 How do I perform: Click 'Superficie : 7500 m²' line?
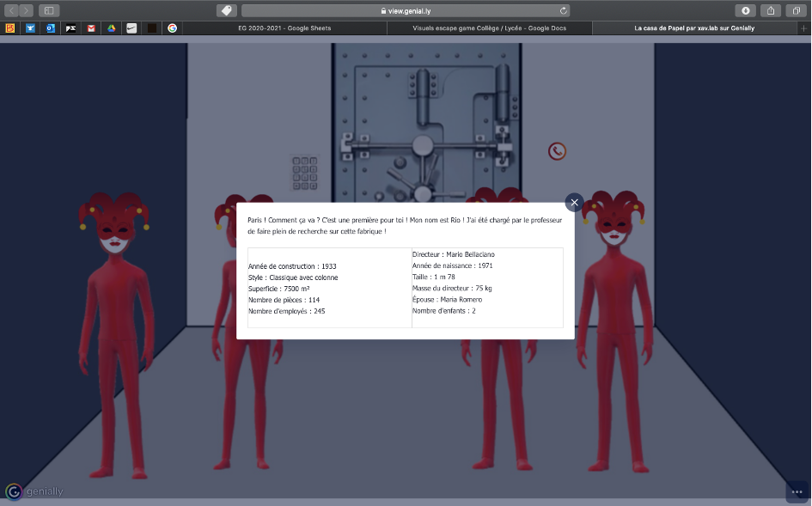(278, 289)
